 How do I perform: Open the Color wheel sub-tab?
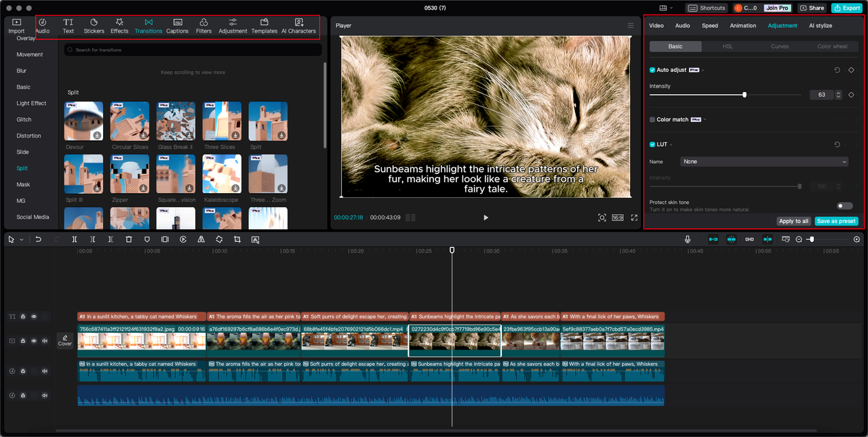[x=832, y=47]
